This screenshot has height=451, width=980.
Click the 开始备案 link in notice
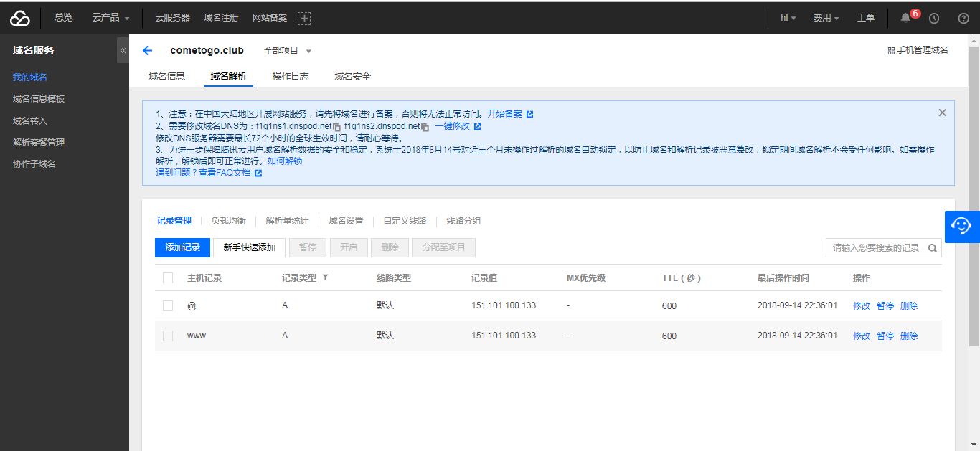505,114
